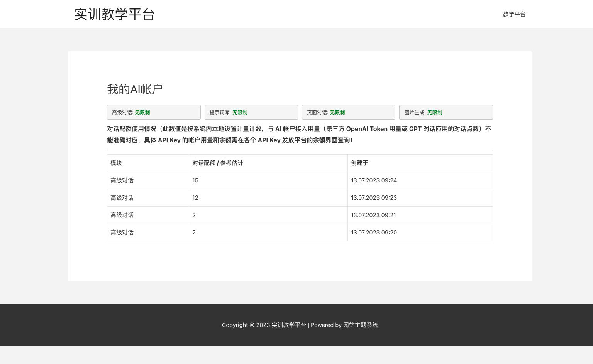
Task: Click 高级对话 in the 09:20 row
Action: point(122,233)
